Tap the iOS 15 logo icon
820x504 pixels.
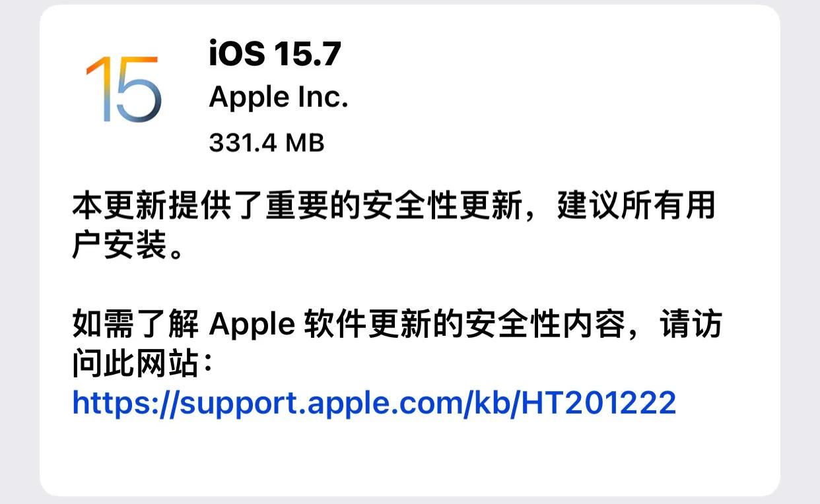coord(123,89)
